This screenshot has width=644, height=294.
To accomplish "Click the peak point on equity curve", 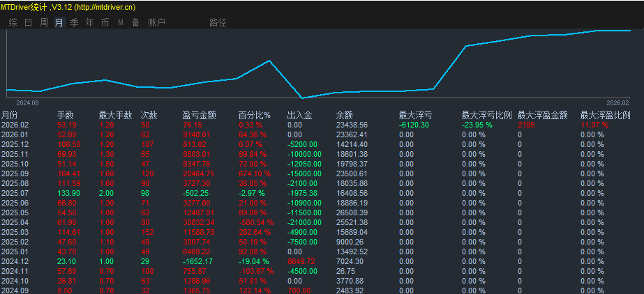I will (x=269, y=61).
